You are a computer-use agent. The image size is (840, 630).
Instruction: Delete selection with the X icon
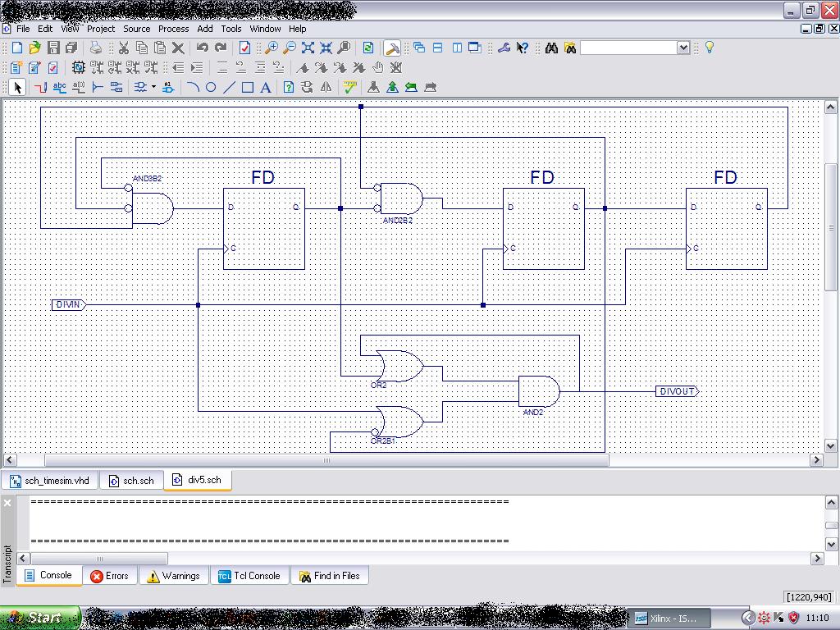pyautogui.click(x=178, y=48)
